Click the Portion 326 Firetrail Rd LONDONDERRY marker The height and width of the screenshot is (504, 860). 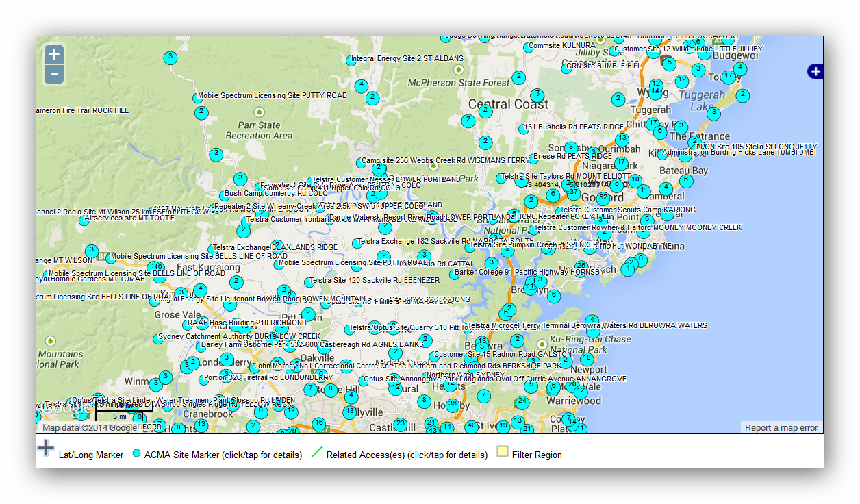tap(203, 379)
